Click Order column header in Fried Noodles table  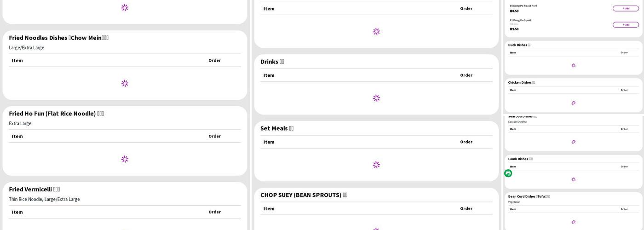pyautogui.click(x=214, y=60)
